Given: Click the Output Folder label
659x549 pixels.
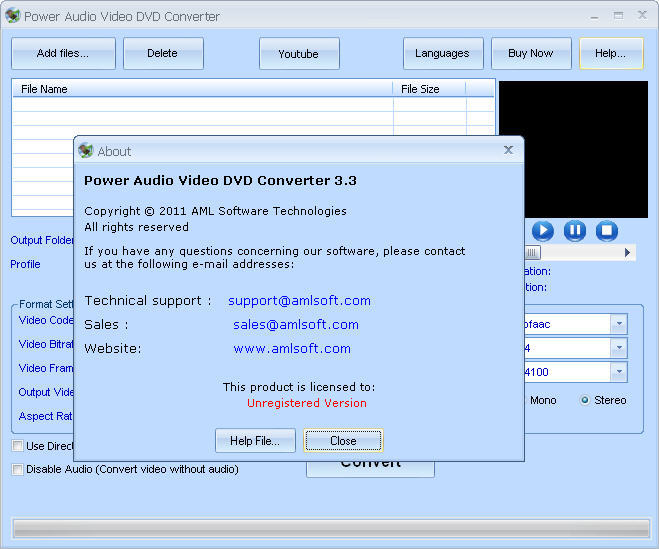Looking at the screenshot, I should point(42,240).
